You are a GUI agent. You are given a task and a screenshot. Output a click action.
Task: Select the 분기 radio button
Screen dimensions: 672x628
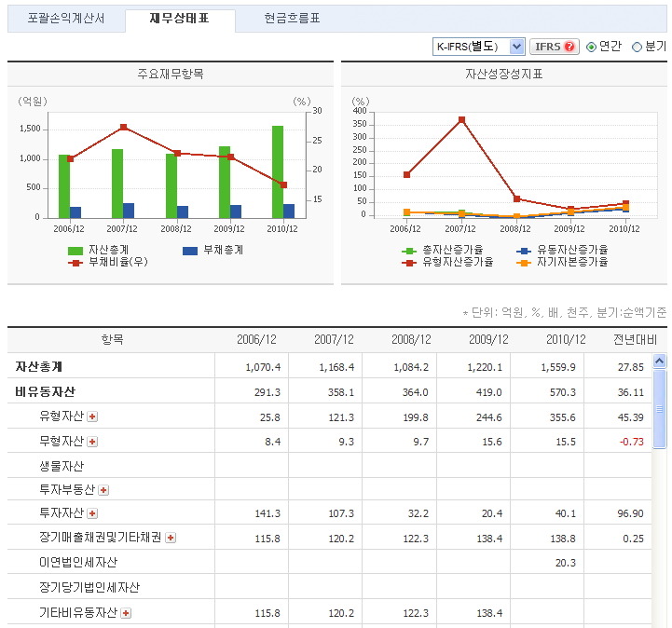[x=638, y=47]
